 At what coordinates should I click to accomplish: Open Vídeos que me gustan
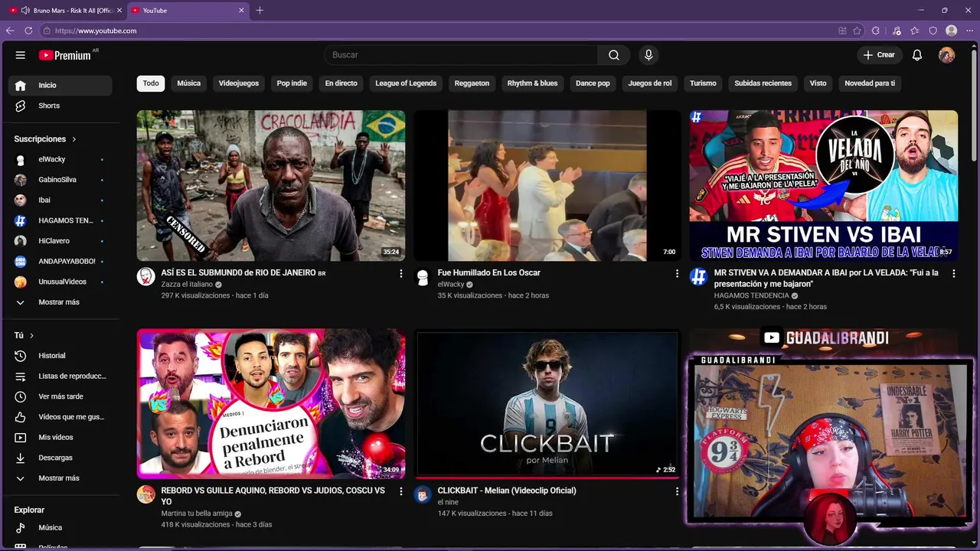(x=60, y=417)
